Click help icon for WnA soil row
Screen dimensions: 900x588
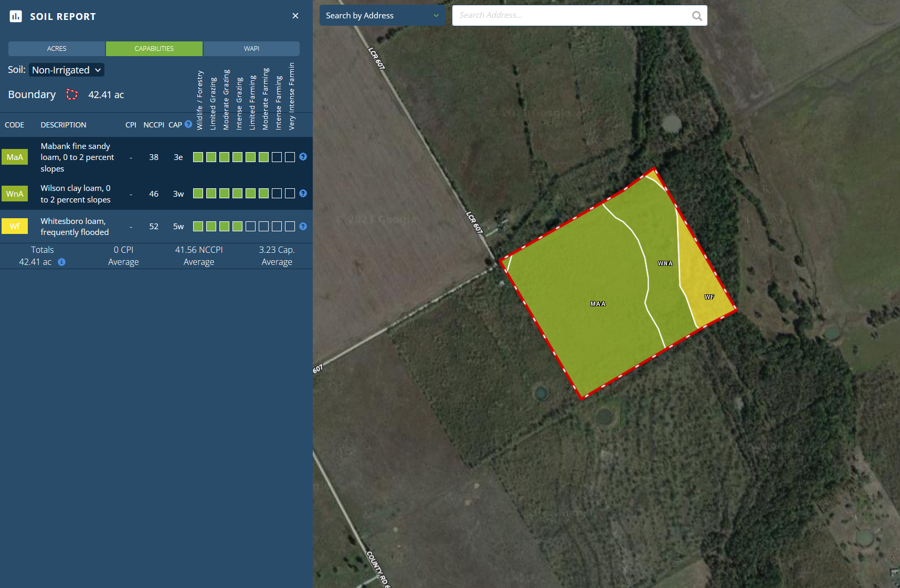303,194
